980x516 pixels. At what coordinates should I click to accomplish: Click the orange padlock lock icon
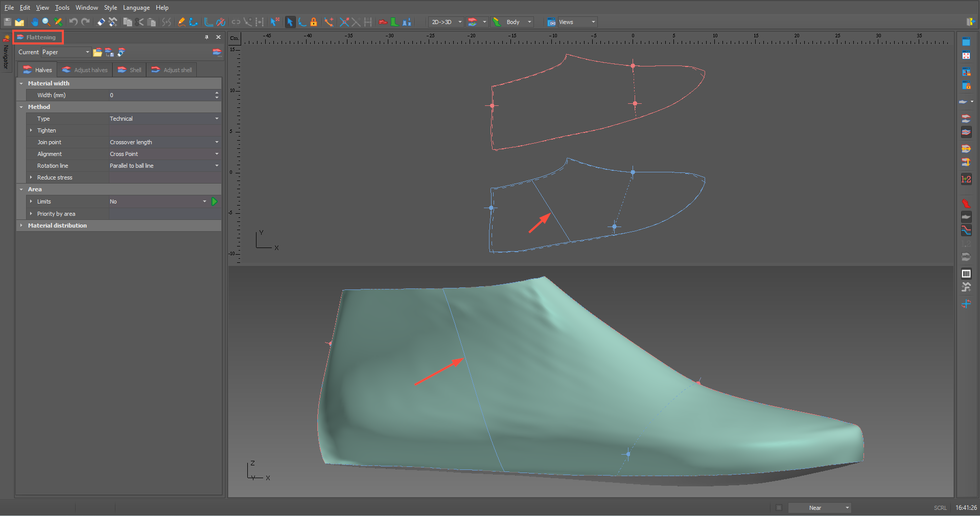(x=314, y=22)
